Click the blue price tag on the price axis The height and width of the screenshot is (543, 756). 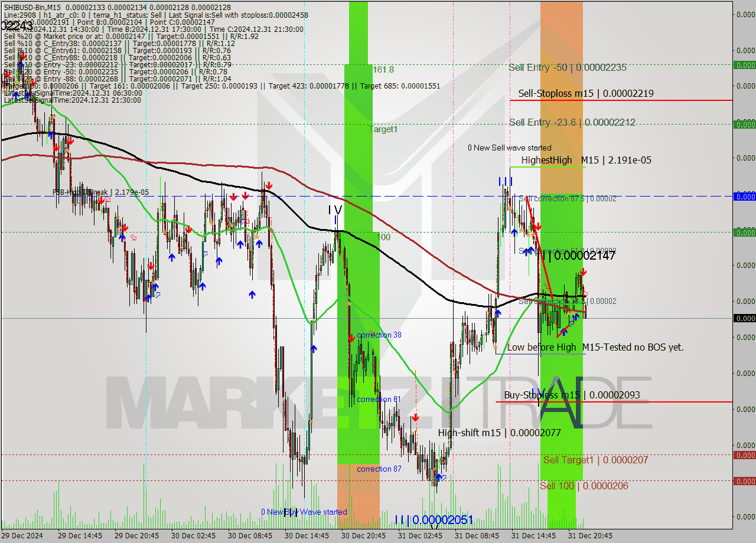(744, 196)
